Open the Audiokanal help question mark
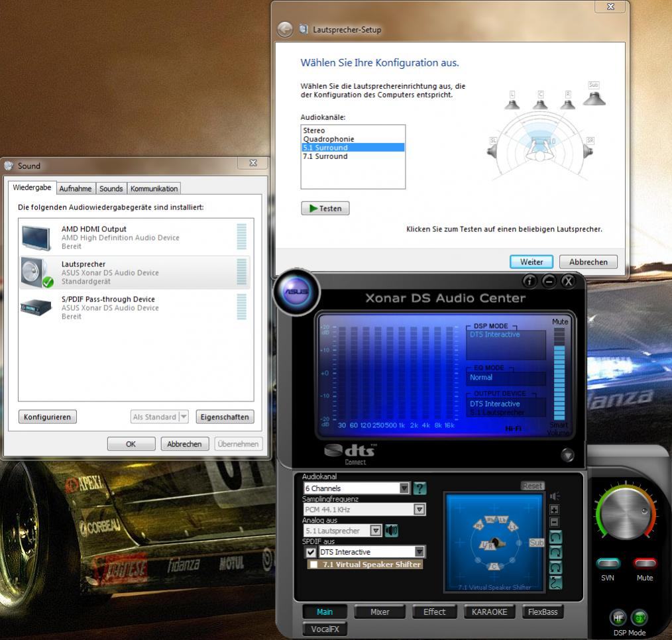 click(420, 488)
